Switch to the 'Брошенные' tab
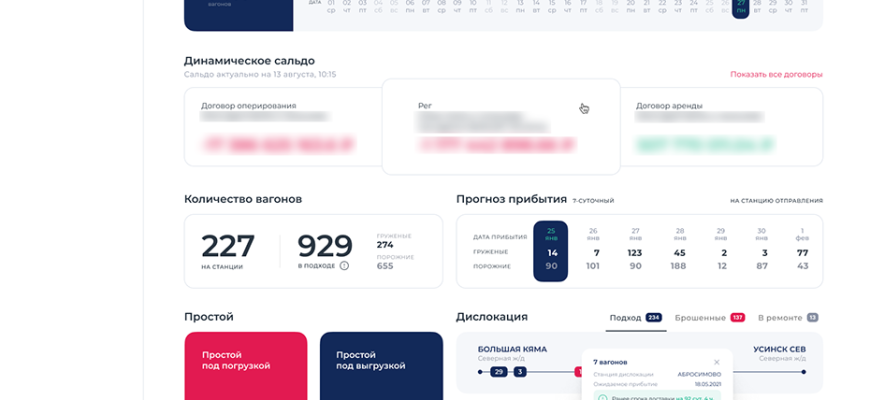The image size is (870, 400). coord(709,317)
